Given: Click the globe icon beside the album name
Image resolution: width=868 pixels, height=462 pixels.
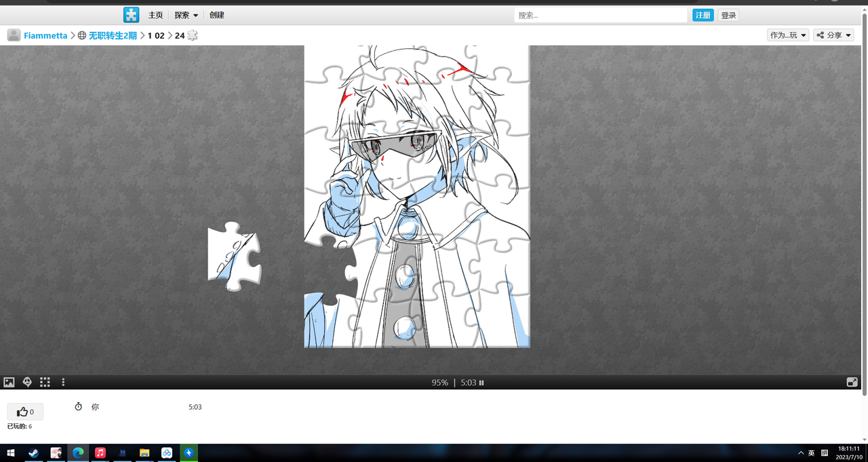Looking at the screenshot, I should pos(82,35).
